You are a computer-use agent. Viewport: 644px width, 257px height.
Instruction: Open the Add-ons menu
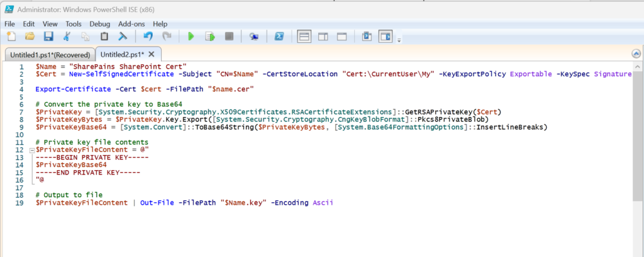131,24
